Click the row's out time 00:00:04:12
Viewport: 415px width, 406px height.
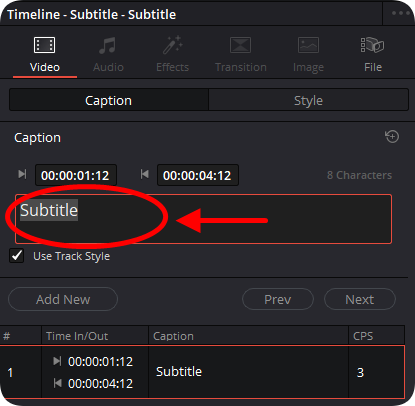(x=100, y=384)
